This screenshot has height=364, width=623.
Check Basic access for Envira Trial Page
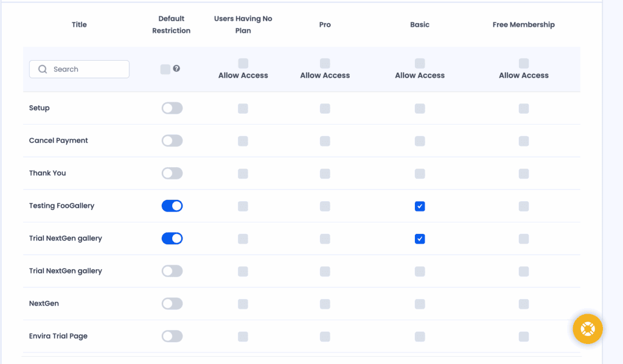420,336
